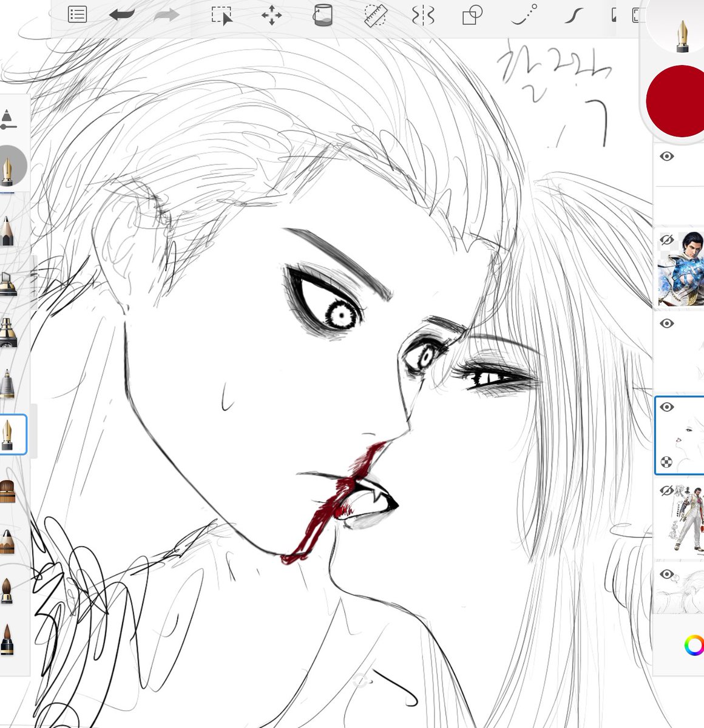Open the red color puck

(x=677, y=101)
